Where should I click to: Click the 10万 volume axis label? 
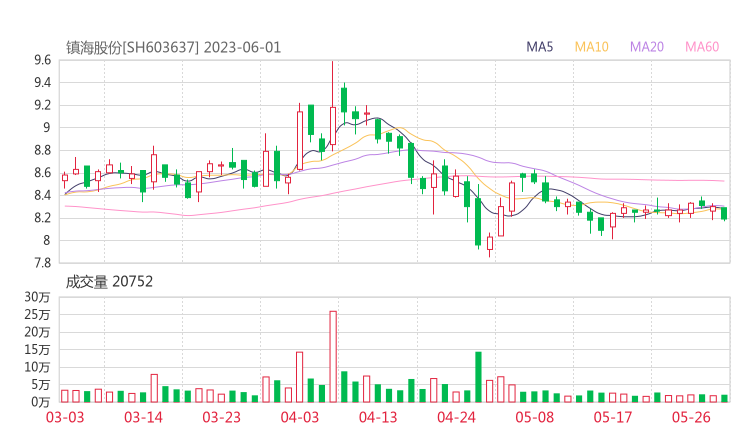[37, 367]
